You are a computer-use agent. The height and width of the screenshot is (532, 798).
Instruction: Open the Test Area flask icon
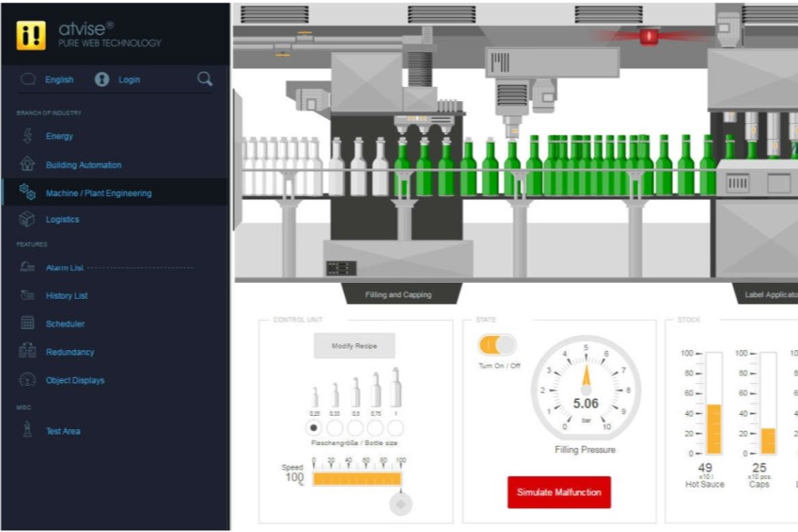click(x=28, y=431)
